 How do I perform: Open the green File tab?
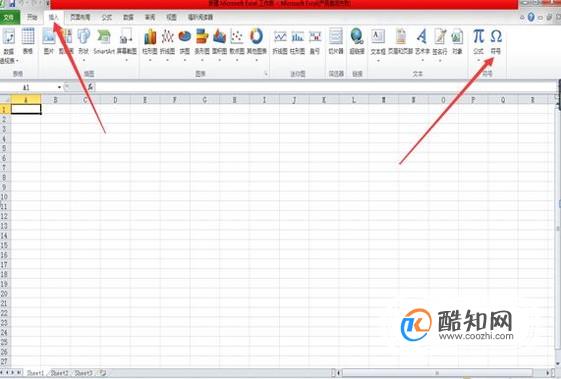9,17
